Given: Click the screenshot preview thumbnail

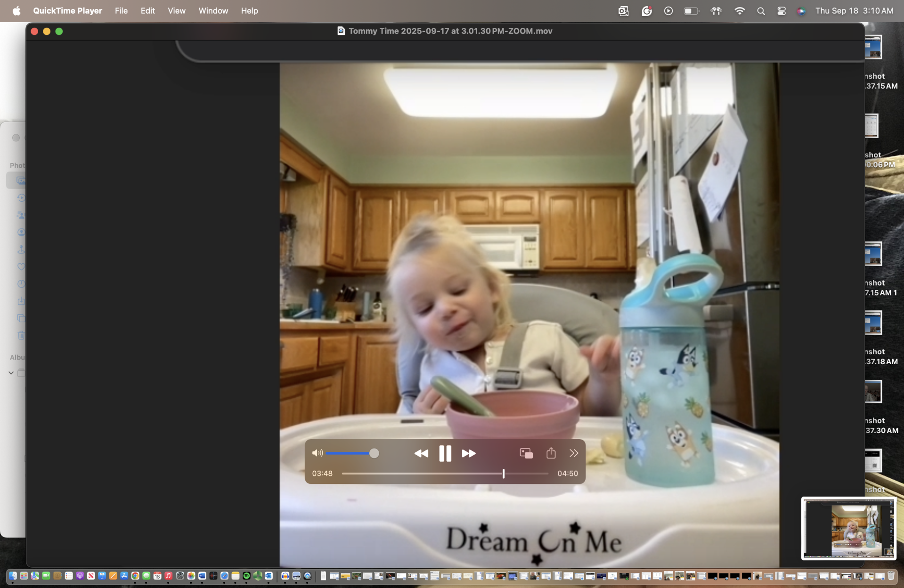Looking at the screenshot, I should coord(848,528).
